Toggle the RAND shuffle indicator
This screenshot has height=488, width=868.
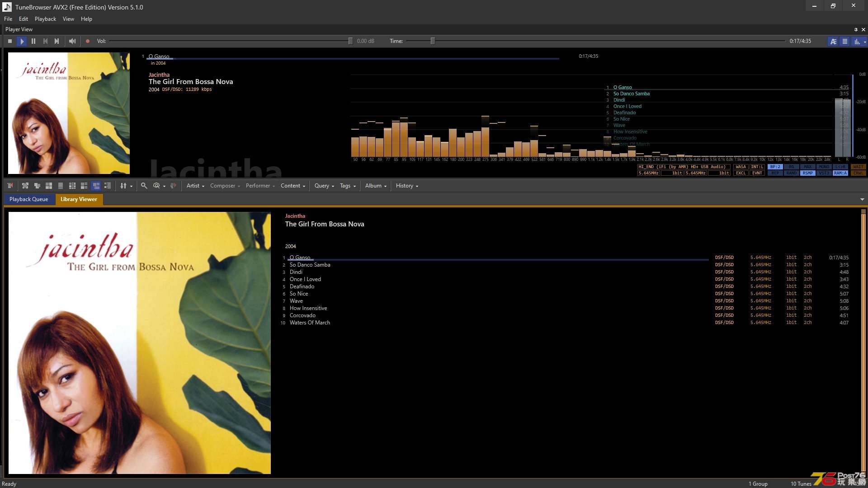point(792,173)
